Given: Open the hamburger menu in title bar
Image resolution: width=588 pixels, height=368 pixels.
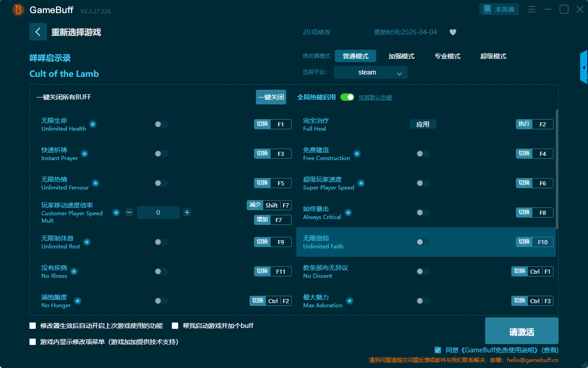Looking at the screenshot, I should pyautogui.click(x=531, y=9).
